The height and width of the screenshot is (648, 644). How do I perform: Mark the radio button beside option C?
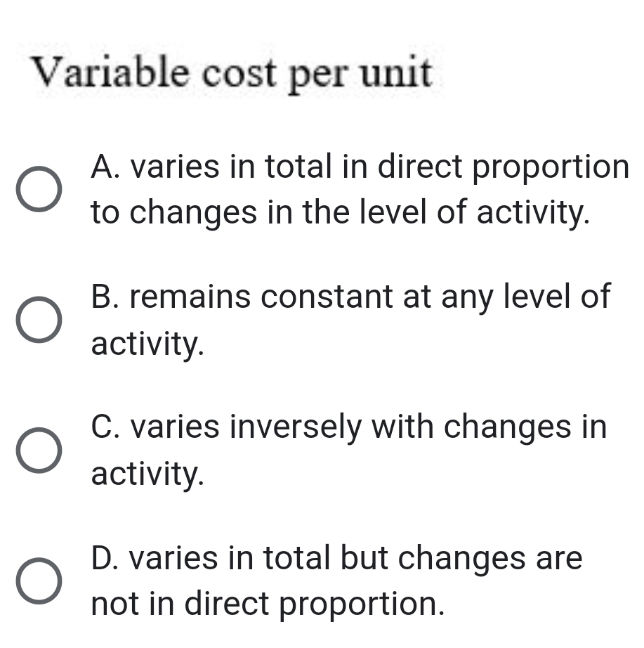coord(39,451)
